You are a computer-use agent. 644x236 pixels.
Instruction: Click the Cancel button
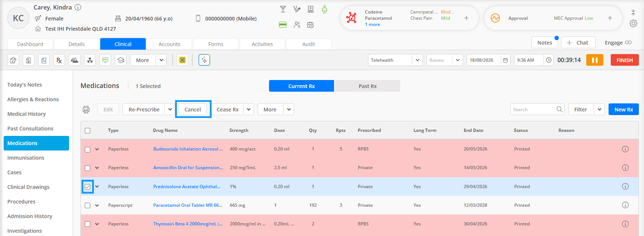pos(193,110)
